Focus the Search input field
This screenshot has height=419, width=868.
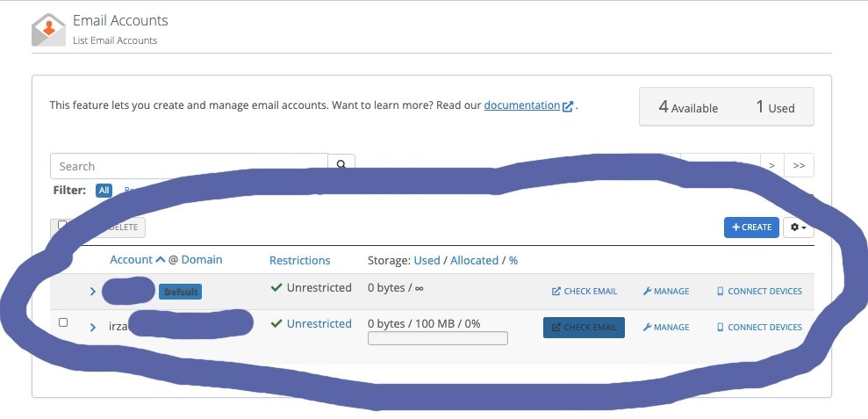click(189, 166)
